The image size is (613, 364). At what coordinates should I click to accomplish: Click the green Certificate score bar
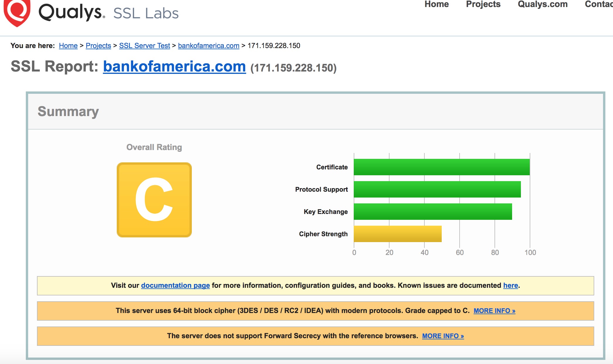[x=441, y=167]
